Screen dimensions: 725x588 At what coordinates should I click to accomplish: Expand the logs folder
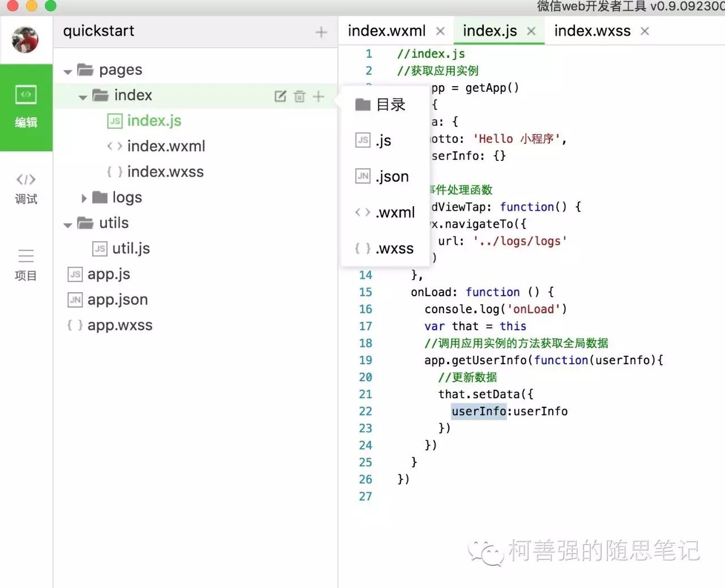click(x=84, y=198)
